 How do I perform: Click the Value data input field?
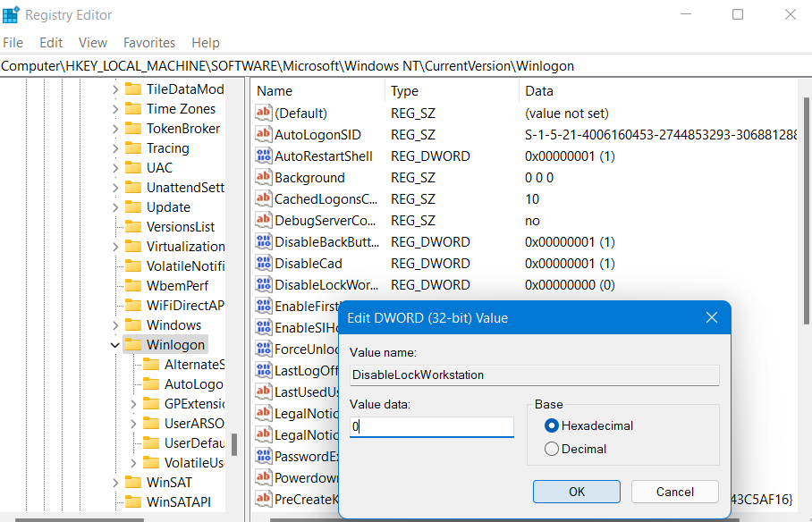point(432,427)
